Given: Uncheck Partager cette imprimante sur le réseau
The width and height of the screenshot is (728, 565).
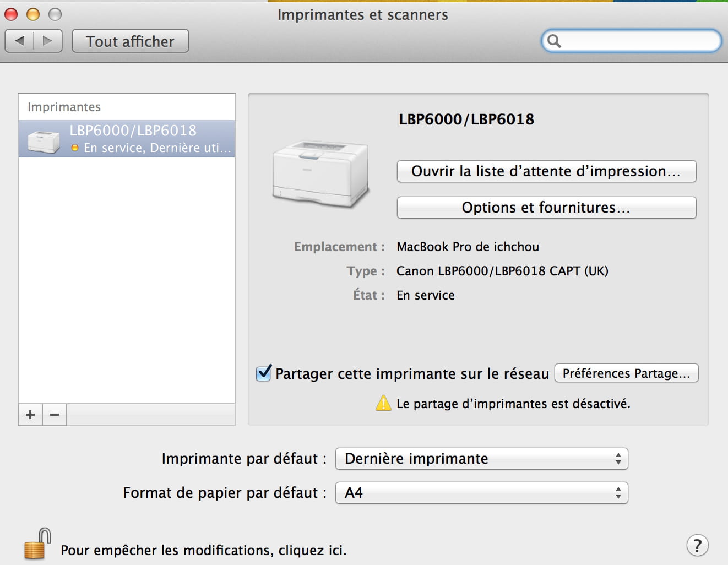Looking at the screenshot, I should pos(264,373).
